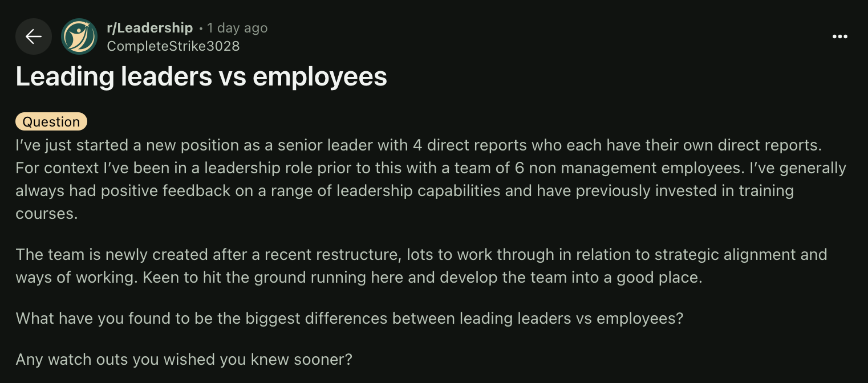Image resolution: width=868 pixels, height=383 pixels.
Task: Click the post title "Leading leaders vs employees"
Action: click(201, 76)
